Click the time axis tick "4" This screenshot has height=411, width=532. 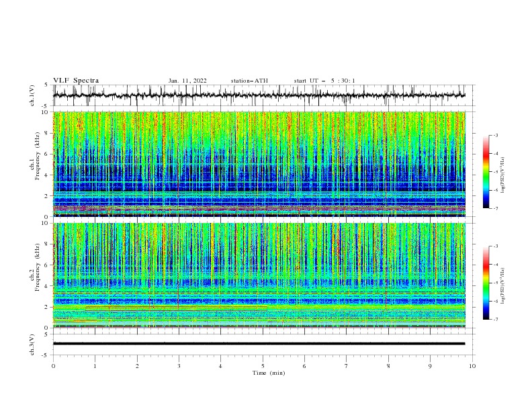[x=220, y=366]
